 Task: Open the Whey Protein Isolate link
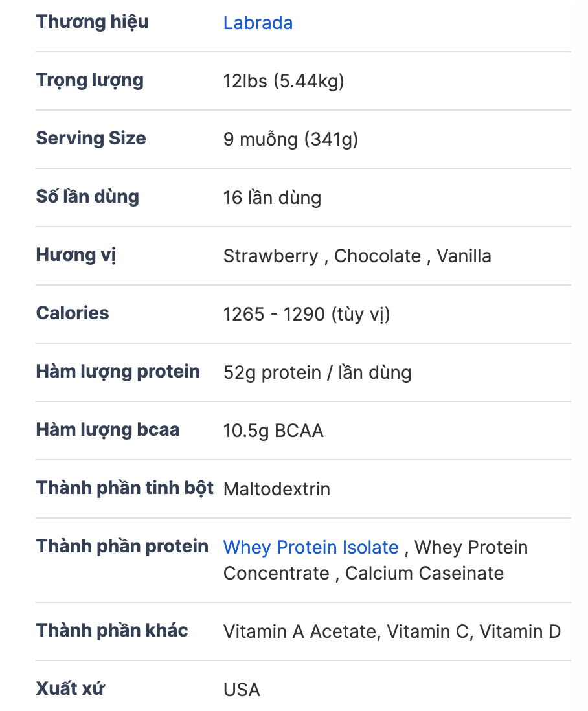pos(311,548)
